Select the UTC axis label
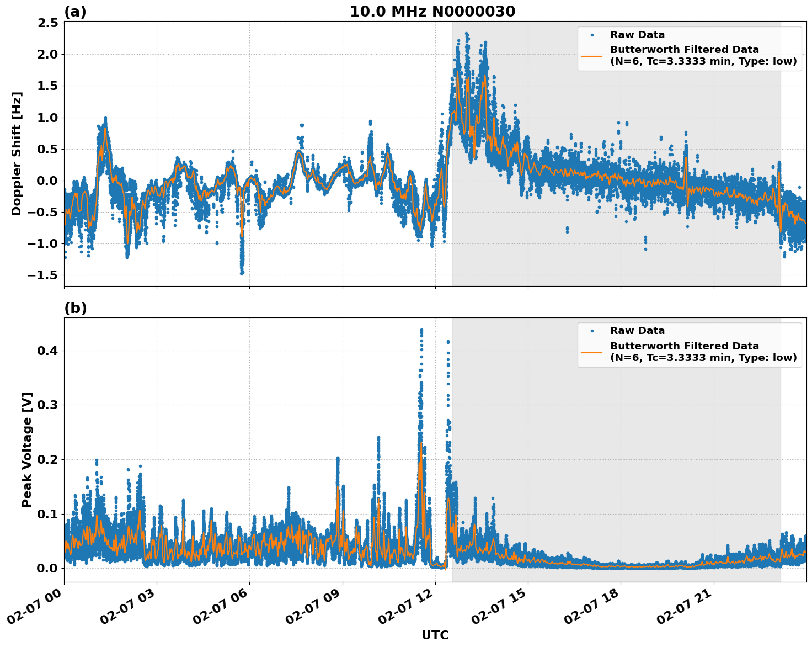This screenshot has width=812, height=647. (435, 635)
